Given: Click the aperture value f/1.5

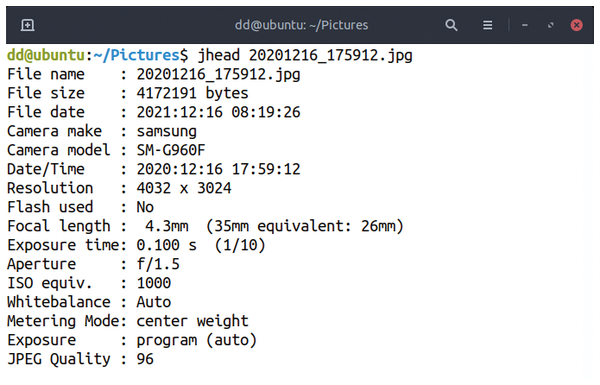Looking at the screenshot, I should [x=158, y=264].
